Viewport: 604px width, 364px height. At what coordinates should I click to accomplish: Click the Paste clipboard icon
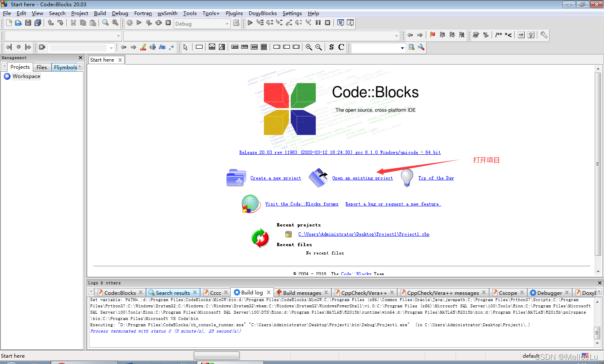93,23
